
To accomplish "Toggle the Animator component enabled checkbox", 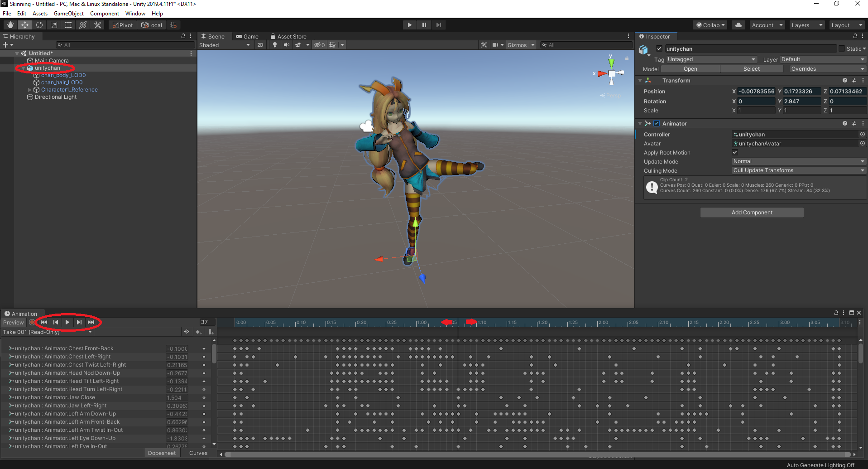I will pos(657,123).
